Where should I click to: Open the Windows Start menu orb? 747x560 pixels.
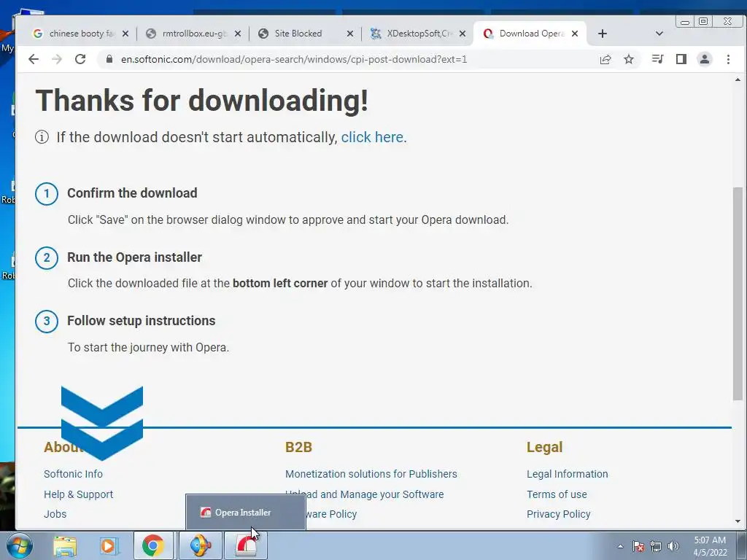click(20, 545)
